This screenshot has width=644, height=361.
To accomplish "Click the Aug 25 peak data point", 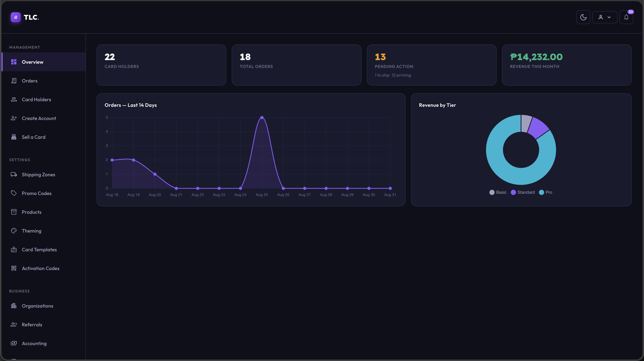I will pyautogui.click(x=262, y=117).
